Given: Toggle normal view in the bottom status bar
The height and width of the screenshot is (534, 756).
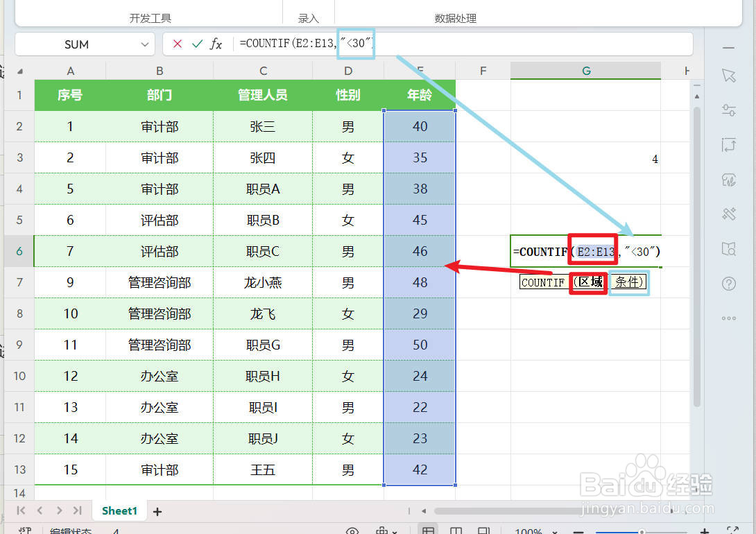Looking at the screenshot, I should click(428, 529).
